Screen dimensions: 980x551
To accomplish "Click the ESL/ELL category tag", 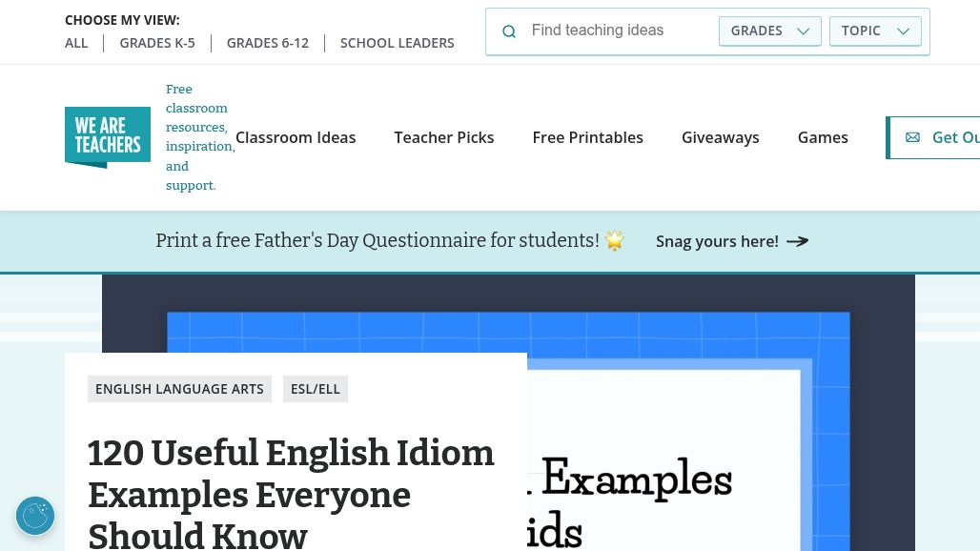I will pyautogui.click(x=315, y=389).
